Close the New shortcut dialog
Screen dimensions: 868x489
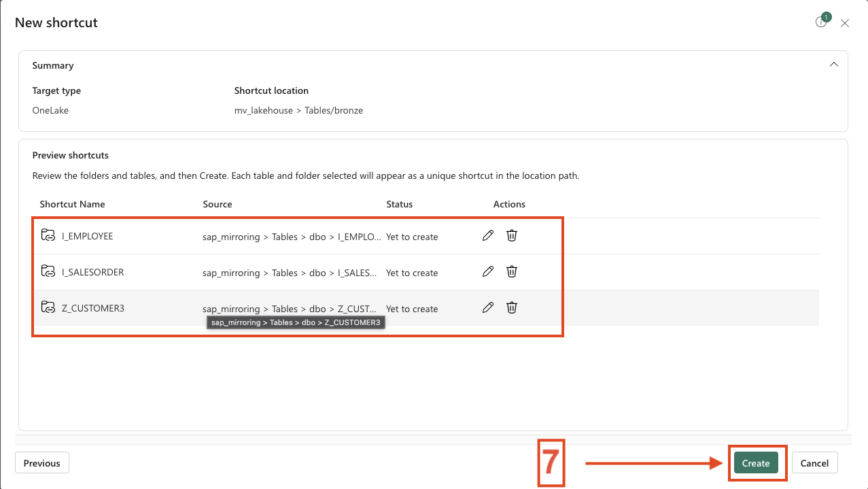point(845,23)
